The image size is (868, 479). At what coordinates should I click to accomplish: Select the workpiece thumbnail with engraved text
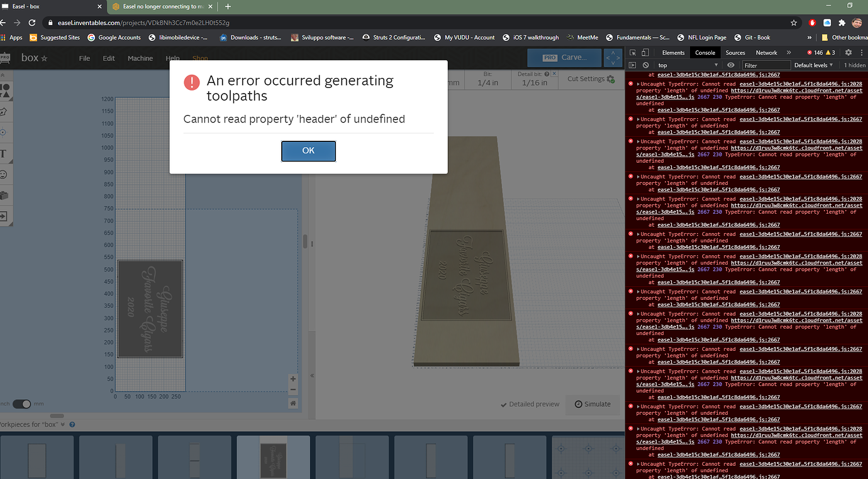pyautogui.click(x=273, y=457)
